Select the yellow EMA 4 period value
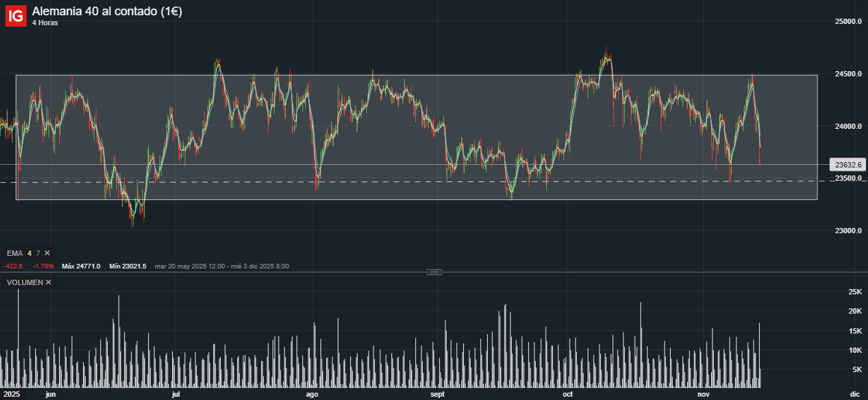The height and width of the screenshot is (400, 868). pyautogui.click(x=29, y=253)
